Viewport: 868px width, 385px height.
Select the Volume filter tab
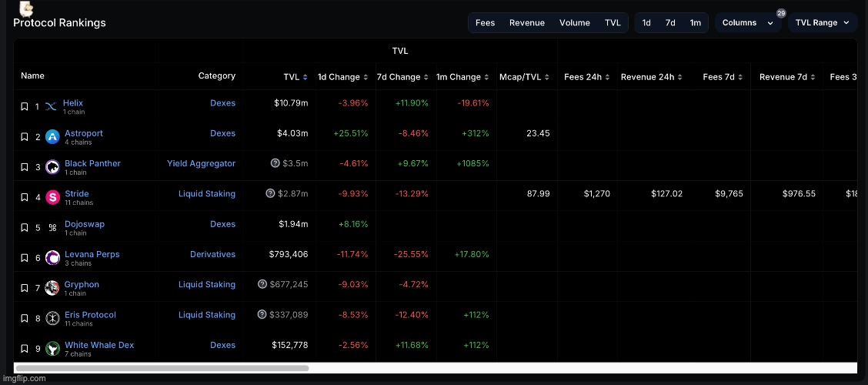tap(575, 22)
